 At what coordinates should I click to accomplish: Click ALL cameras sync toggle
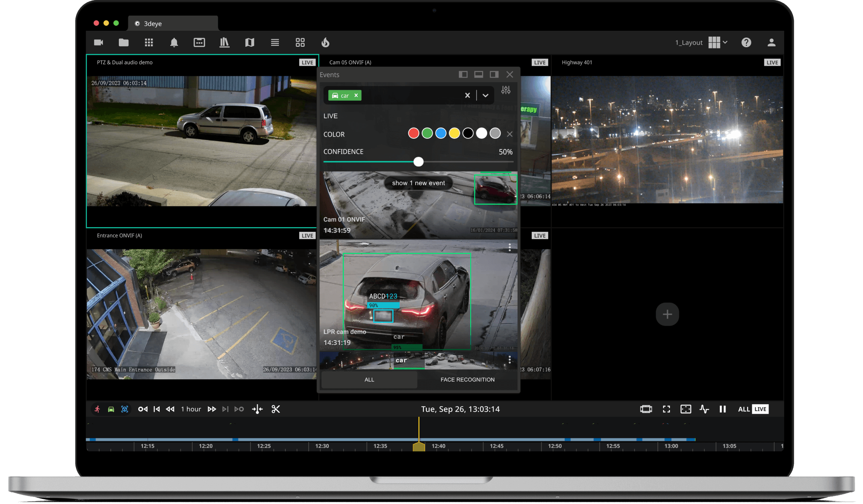coord(744,409)
